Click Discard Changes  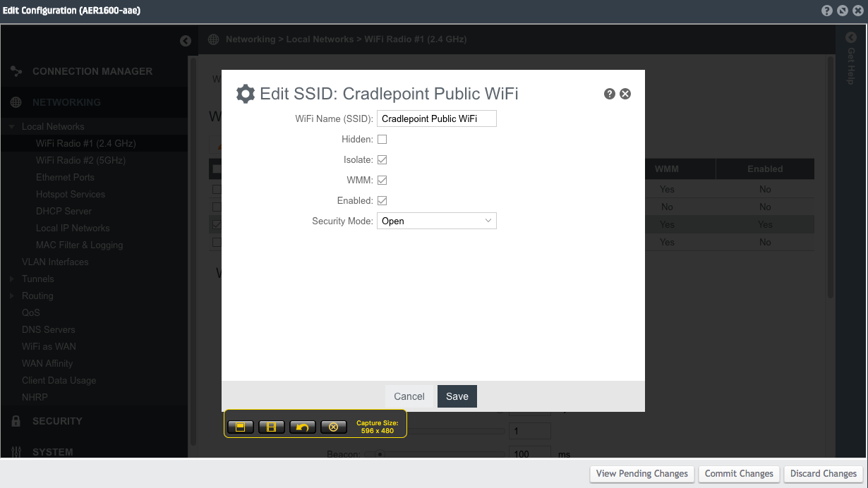coord(824,474)
